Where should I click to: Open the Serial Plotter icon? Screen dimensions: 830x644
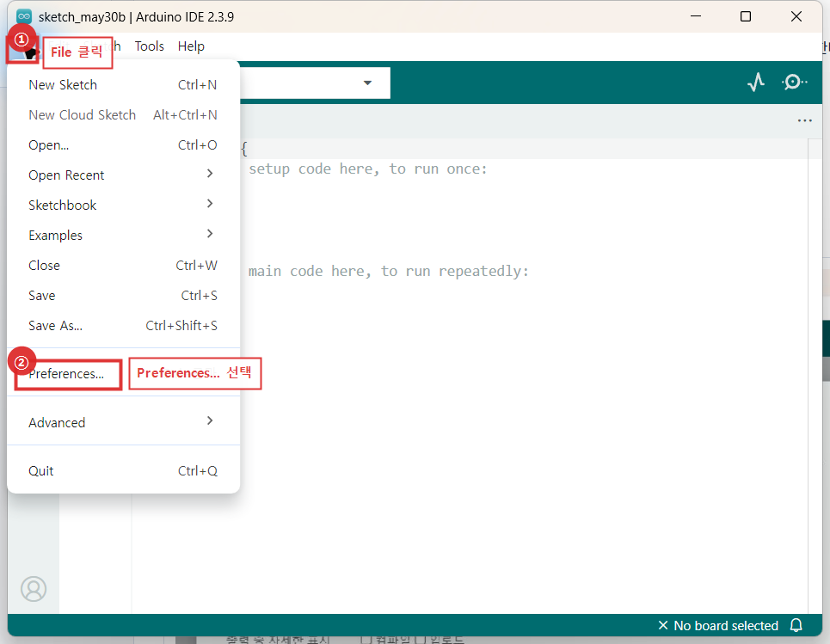[756, 82]
